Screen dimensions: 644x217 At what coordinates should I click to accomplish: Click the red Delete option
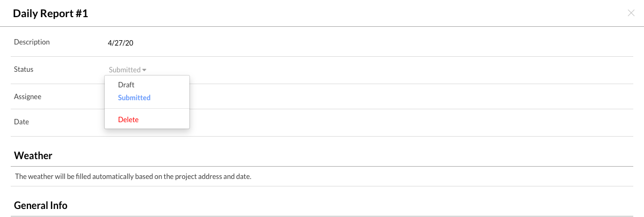pos(128,119)
